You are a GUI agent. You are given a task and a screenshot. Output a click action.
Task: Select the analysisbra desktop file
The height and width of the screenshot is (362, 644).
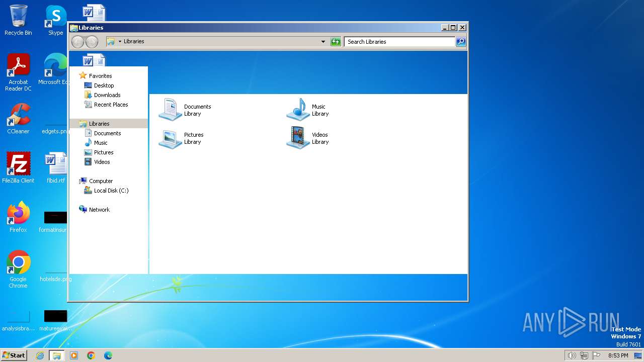(x=18, y=322)
